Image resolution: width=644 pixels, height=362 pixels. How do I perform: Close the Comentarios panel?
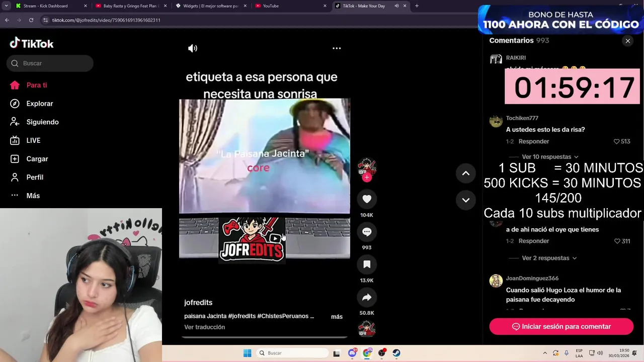[628, 41]
